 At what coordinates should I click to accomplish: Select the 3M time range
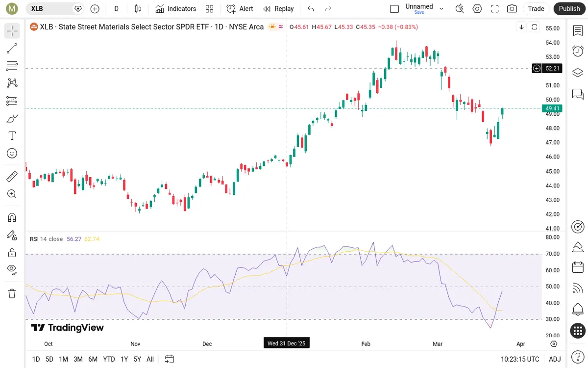(x=78, y=359)
